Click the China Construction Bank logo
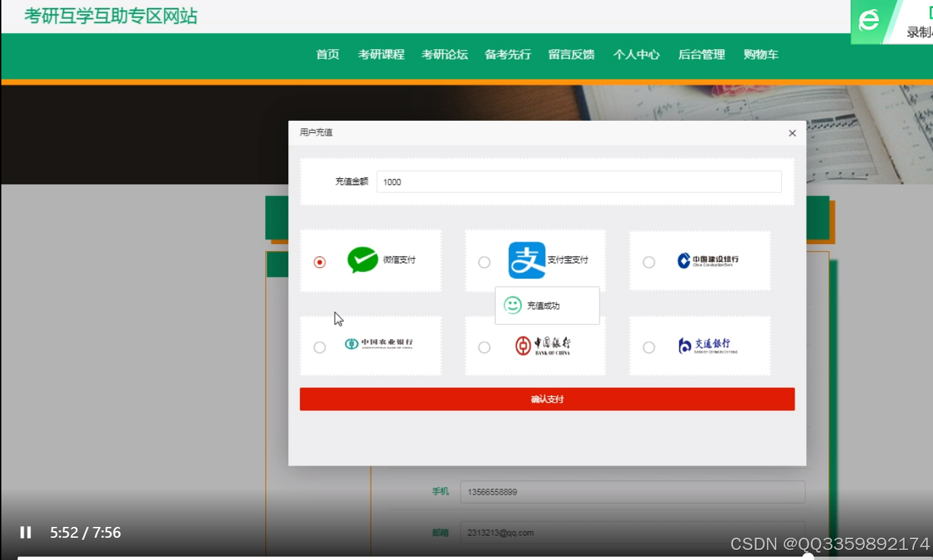The width and height of the screenshot is (933, 560). tap(708, 260)
